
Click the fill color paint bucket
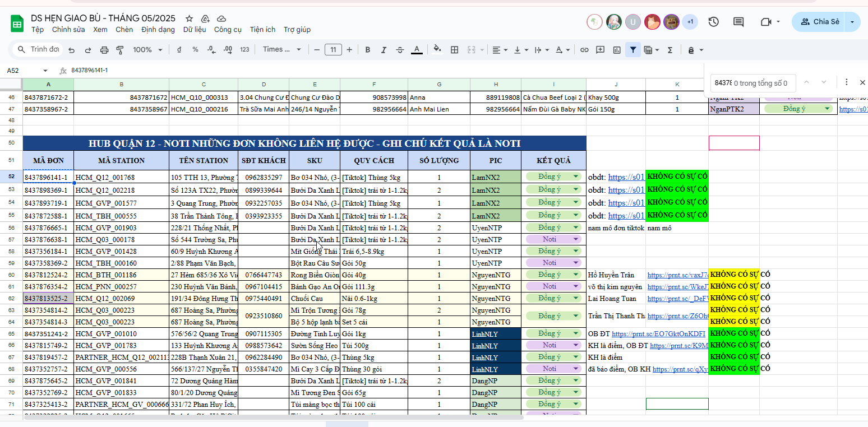(437, 50)
